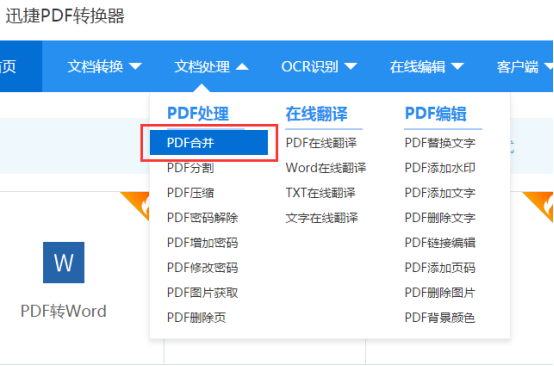Select PDF替换文字 option
Screen dimensions: 554x366
(x=440, y=143)
